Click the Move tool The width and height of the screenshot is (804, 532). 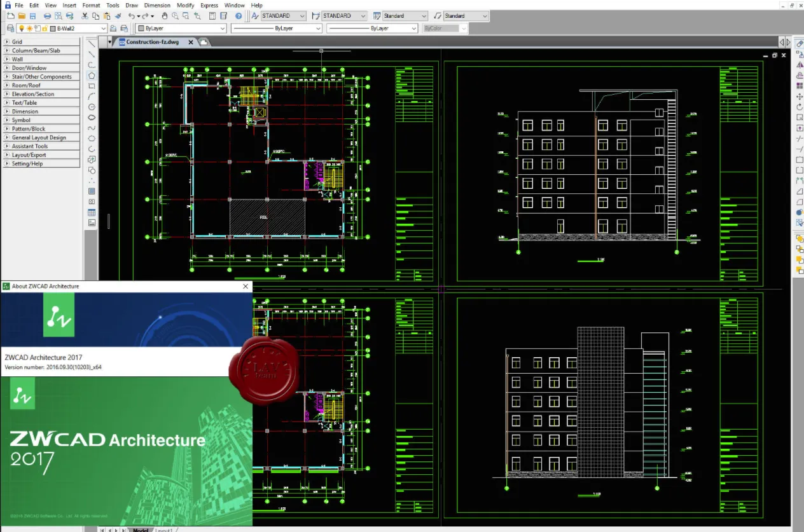tap(800, 97)
